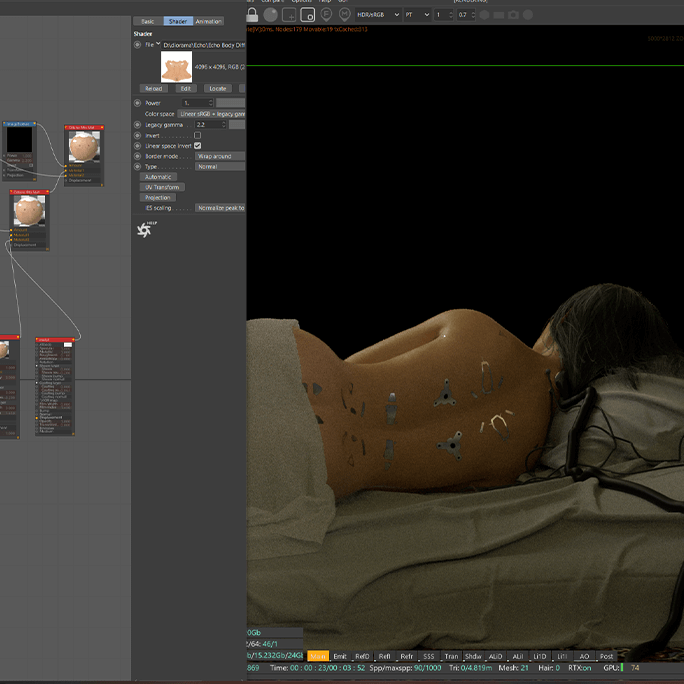This screenshot has width=684, height=684.
Task: Click the hexagon icon in Live Viewer toolbar
Action: click(484, 15)
